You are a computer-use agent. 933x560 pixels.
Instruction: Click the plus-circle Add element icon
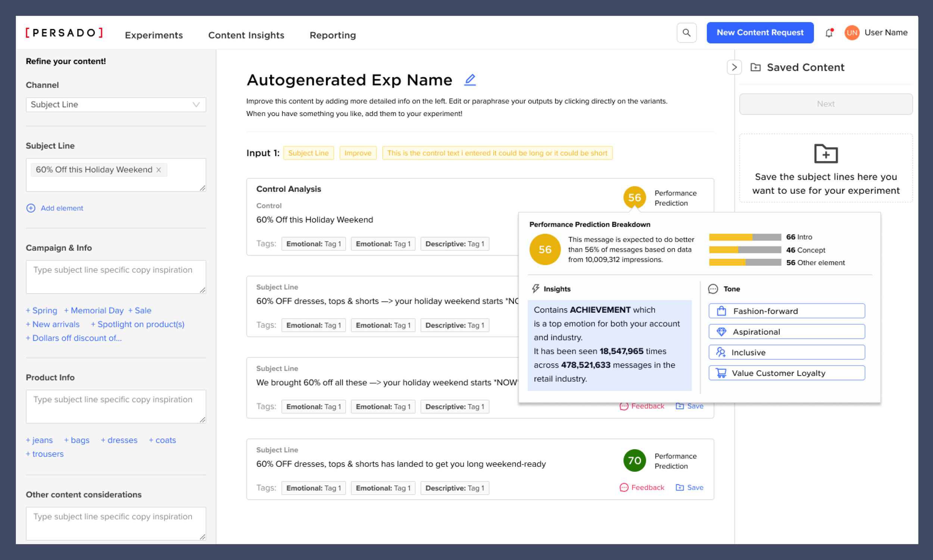(x=31, y=208)
